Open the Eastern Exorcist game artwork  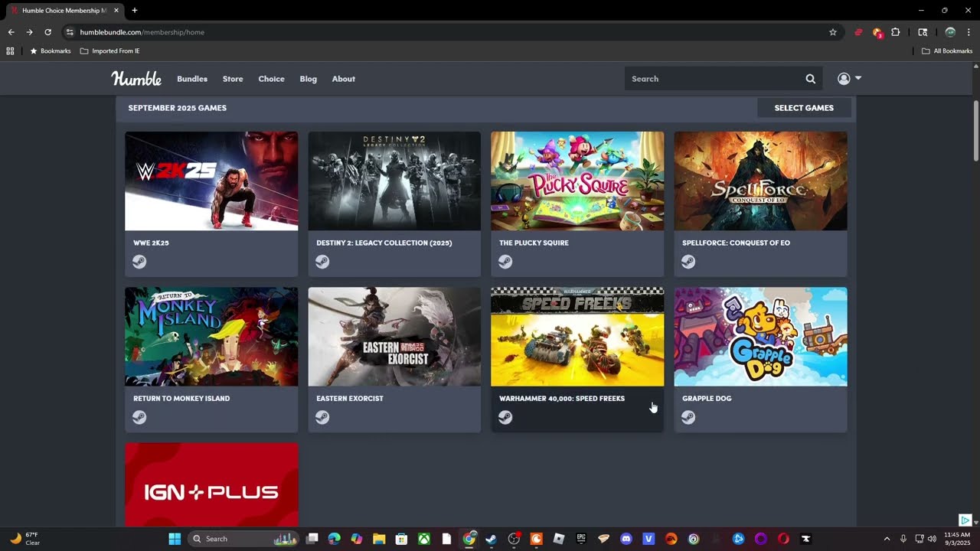[394, 337]
